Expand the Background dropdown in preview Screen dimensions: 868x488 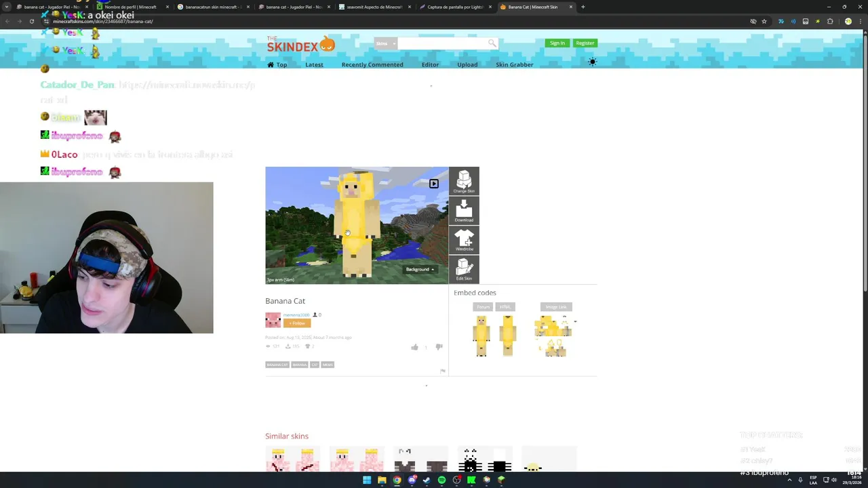pyautogui.click(x=420, y=269)
